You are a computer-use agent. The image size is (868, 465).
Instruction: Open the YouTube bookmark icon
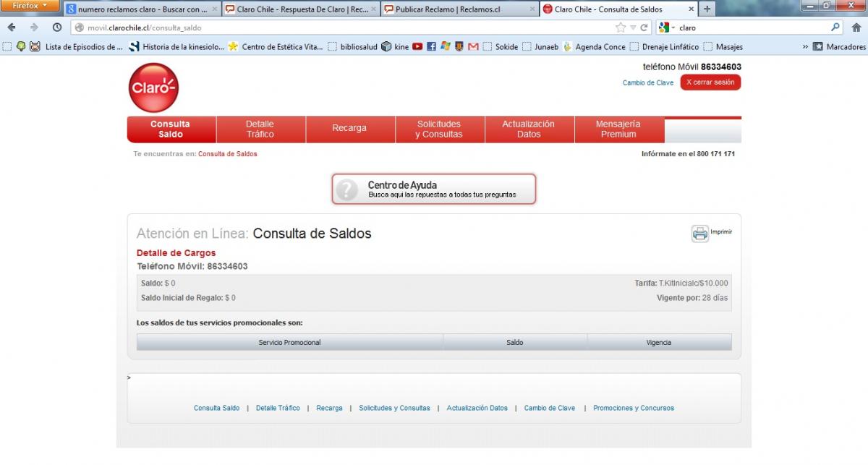tap(417, 47)
